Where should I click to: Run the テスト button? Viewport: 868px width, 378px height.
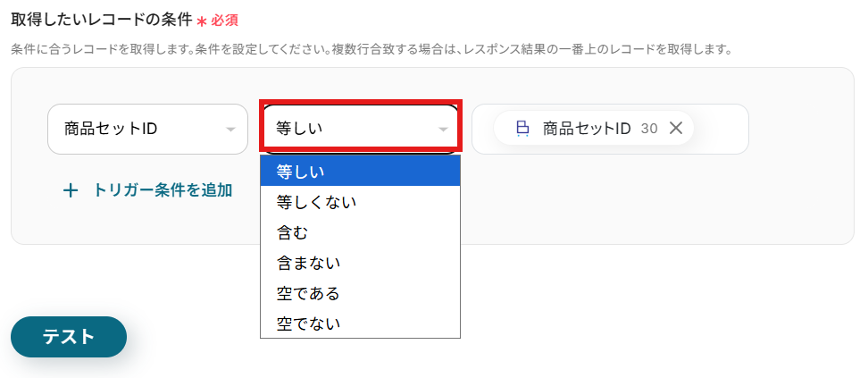(x=69, y=337)
